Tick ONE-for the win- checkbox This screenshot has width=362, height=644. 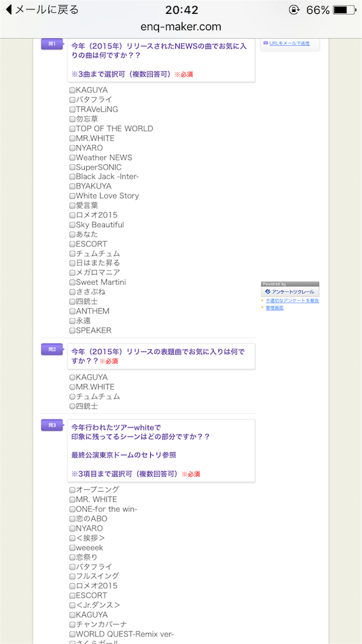72,509
